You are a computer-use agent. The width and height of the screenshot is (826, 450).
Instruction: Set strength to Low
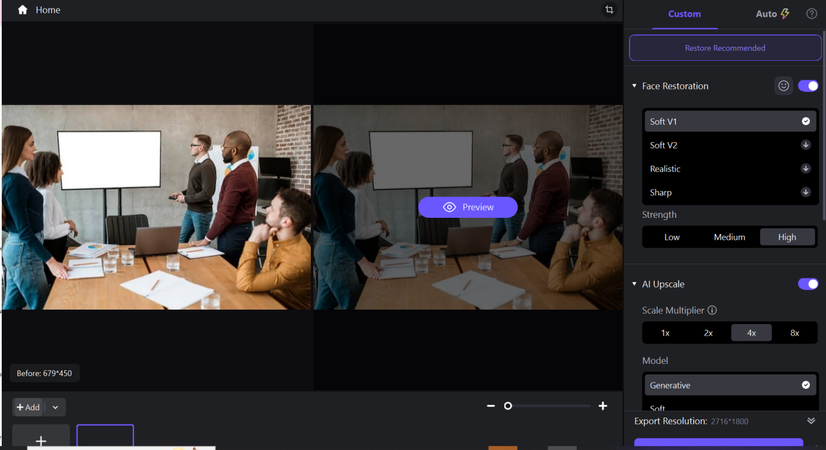[x=672, y=237]
